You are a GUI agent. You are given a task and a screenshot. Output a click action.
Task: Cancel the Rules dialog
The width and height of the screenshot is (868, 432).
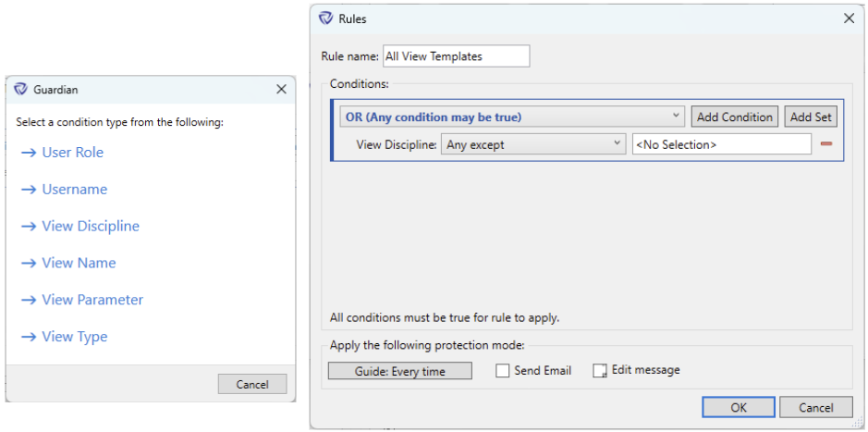coord(816,408)
